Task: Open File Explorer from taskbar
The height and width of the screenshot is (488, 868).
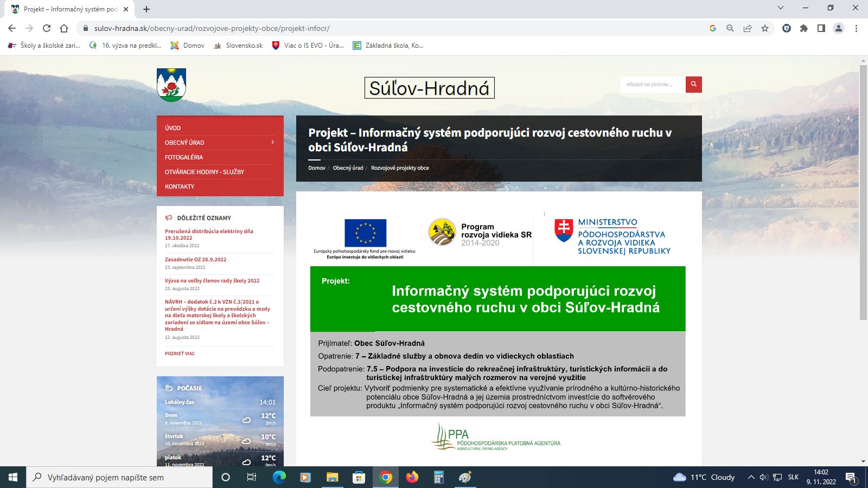Action: coord(332,477)
